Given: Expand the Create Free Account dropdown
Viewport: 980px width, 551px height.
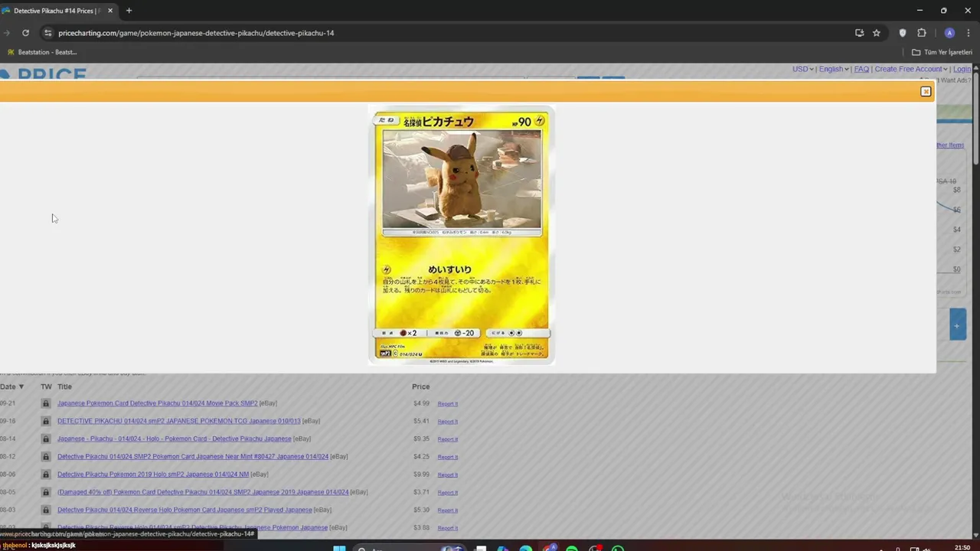Looking at the screenshot, I should pyautogui.click(x=911, y=69).
